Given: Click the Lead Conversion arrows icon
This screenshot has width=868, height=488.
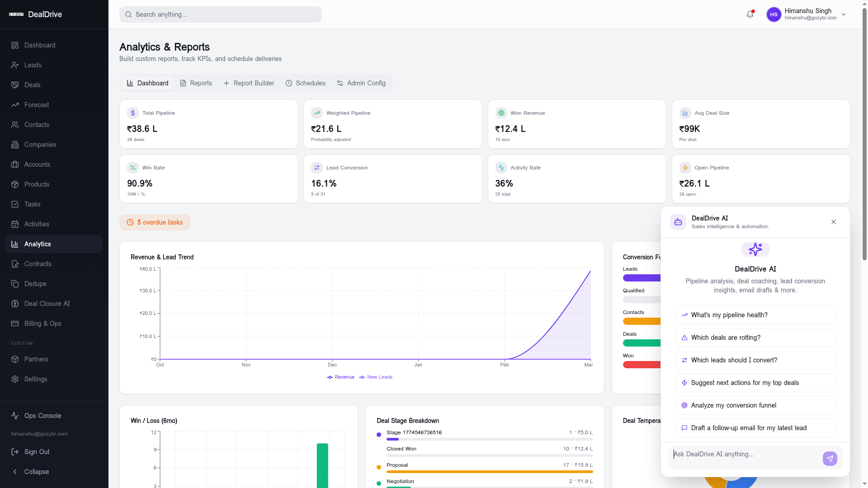Looking at the screenshot, I should pos(317,168).
